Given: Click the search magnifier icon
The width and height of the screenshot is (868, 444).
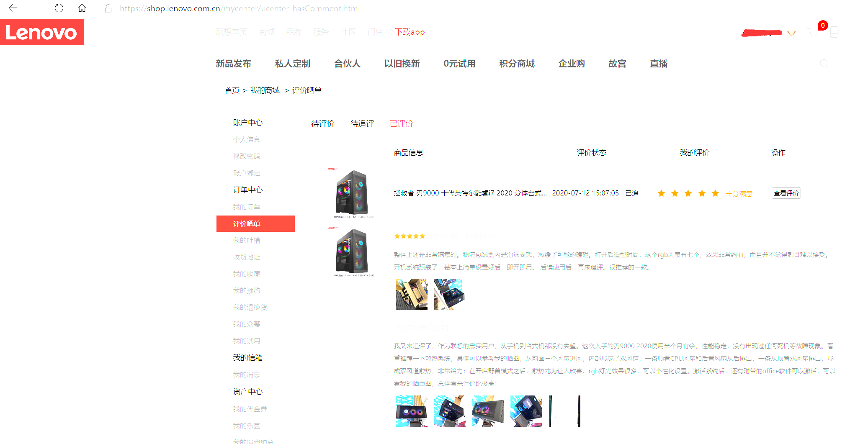Looking at the screenshot, I should [x=824, y=64].
